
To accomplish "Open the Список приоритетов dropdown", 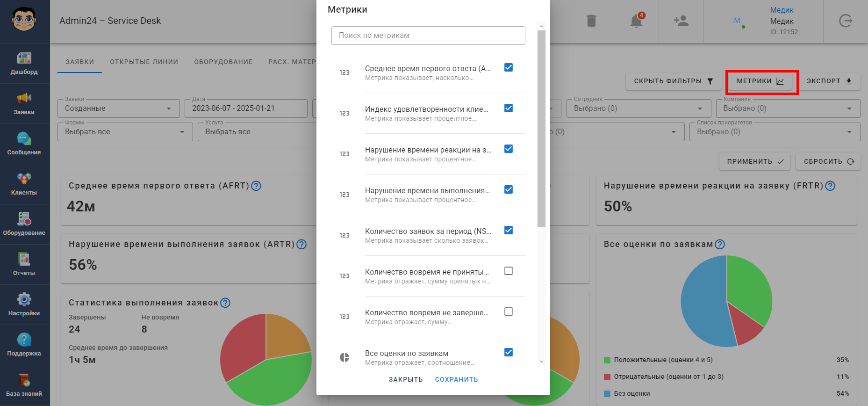I will 775,132.
